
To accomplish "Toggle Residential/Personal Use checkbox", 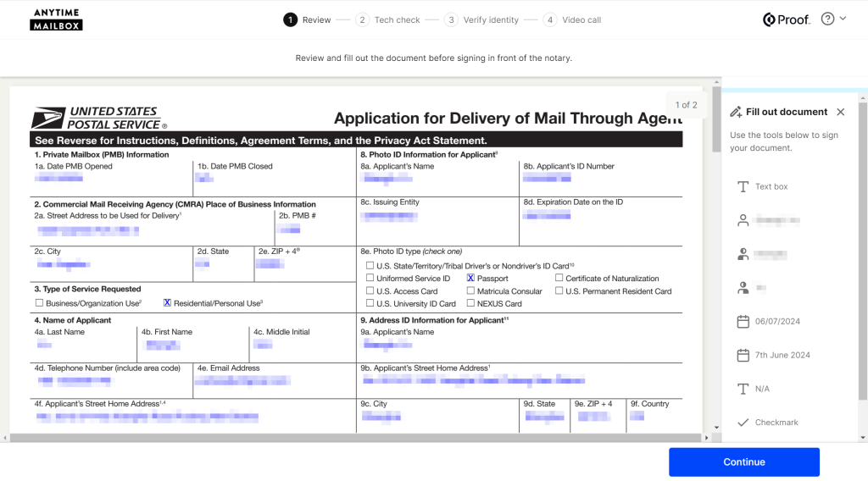I will click(x=167, y=303).
